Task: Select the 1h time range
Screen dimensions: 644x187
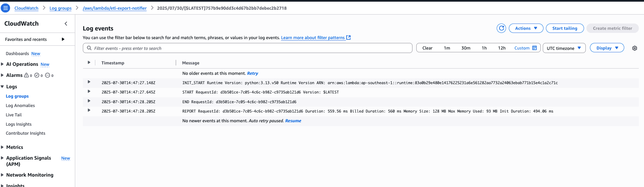Action: coord(484,48)
